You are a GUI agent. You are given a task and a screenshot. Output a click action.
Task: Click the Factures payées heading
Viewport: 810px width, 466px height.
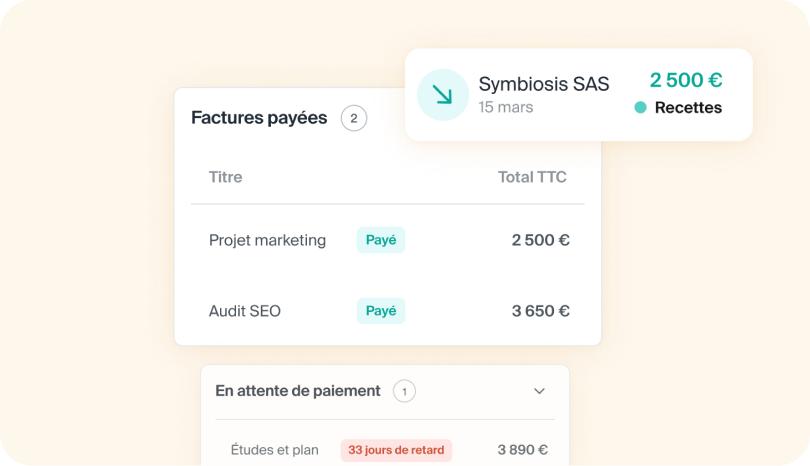pos(259,118)
